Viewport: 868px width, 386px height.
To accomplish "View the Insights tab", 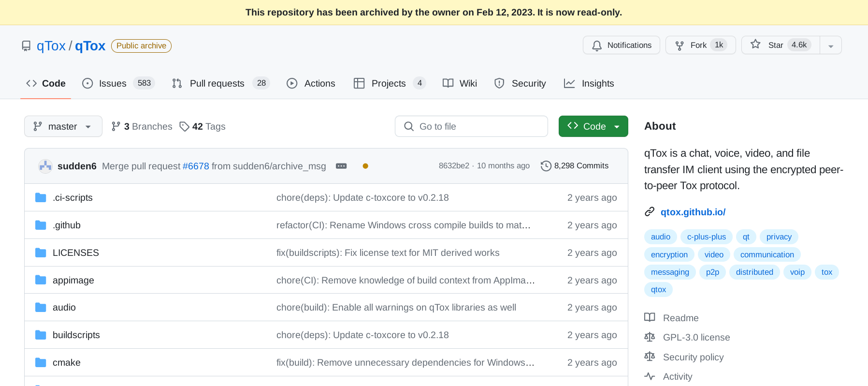I will point(589,83).
